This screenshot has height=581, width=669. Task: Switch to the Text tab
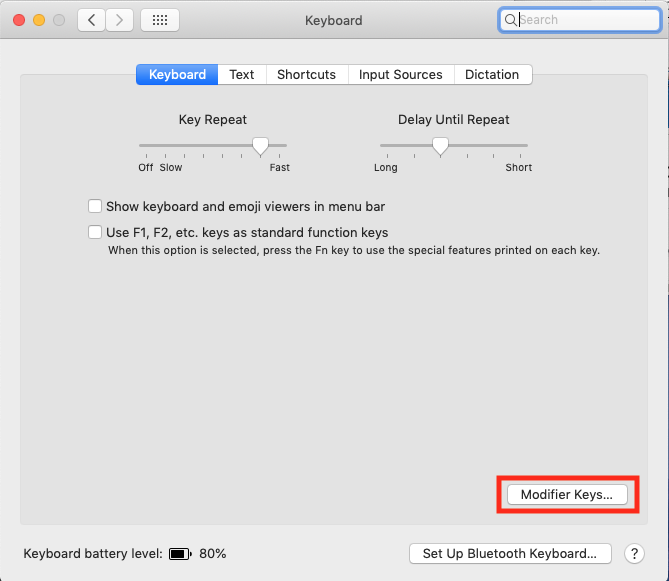[242, 75]
